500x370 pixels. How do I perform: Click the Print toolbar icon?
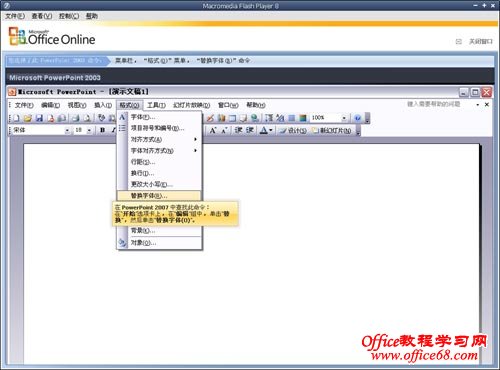[x=76, y=118]
